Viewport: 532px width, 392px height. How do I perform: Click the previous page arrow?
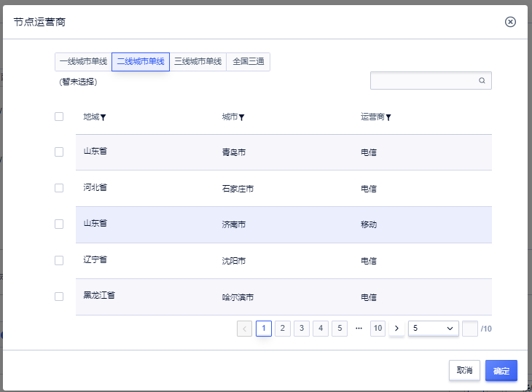click(x=245, y=329)
